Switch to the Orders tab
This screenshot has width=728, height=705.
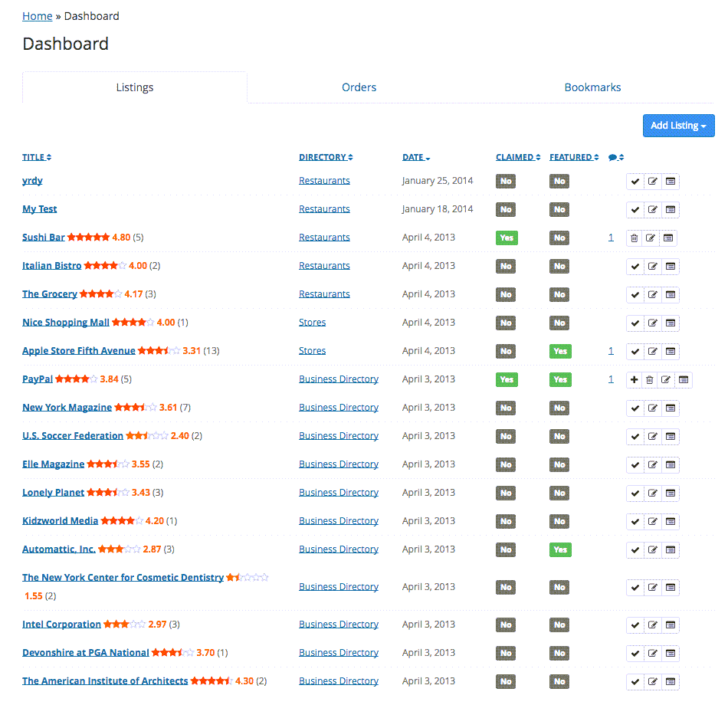(x=359, y=87)
